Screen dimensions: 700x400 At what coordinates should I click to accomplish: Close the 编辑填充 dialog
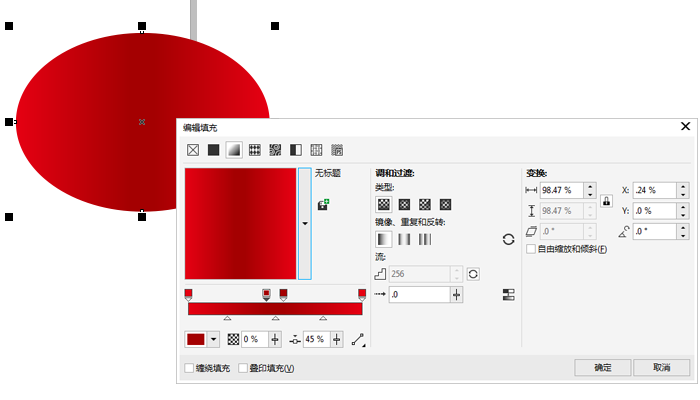[685, 126]
